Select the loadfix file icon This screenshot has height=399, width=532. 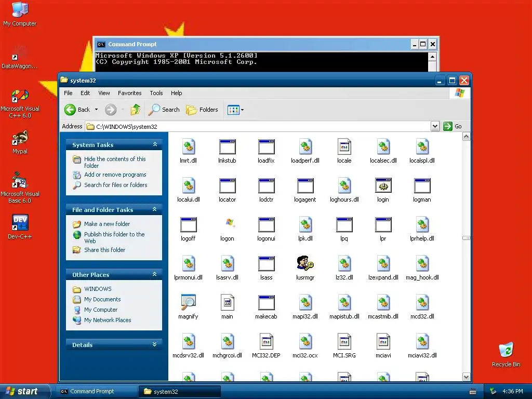[266, 147]
